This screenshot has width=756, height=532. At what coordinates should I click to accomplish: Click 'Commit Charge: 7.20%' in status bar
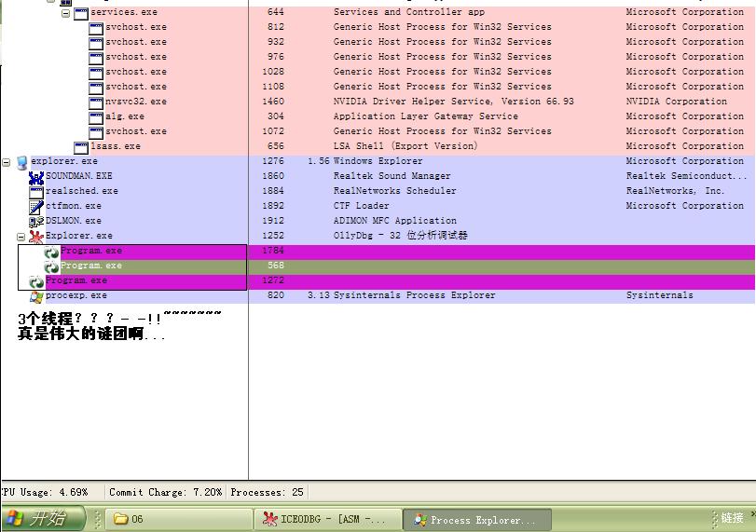pyautogui.click(x=165, y=492)
